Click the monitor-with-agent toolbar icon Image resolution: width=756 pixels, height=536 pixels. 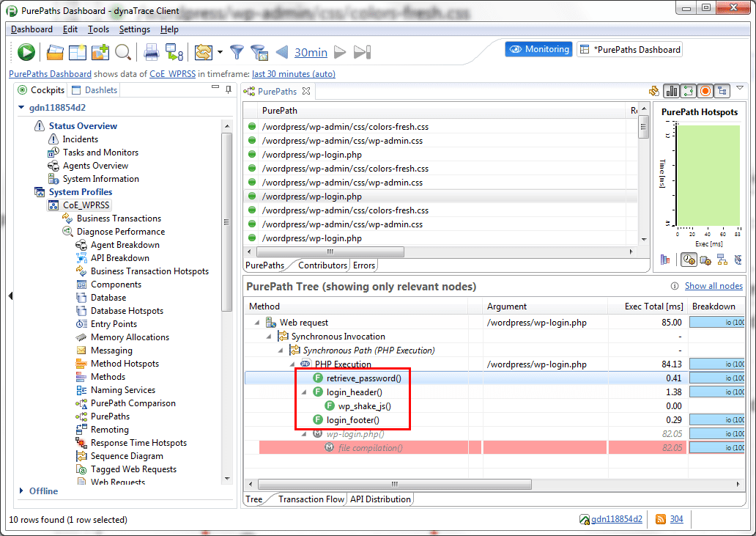click(174, 52)
